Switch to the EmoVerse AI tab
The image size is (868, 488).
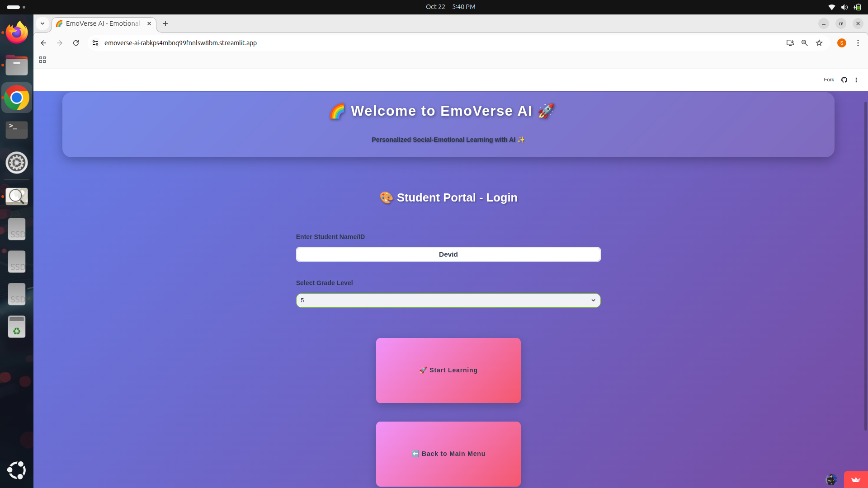coord(103,23)
